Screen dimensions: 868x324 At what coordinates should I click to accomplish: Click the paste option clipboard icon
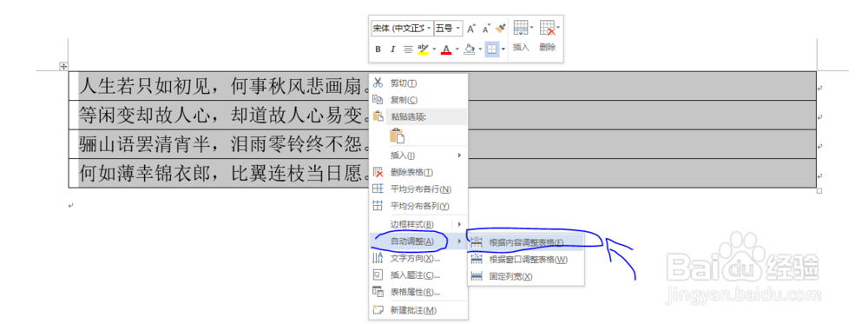pyautogui.click(x=398, y=136)
